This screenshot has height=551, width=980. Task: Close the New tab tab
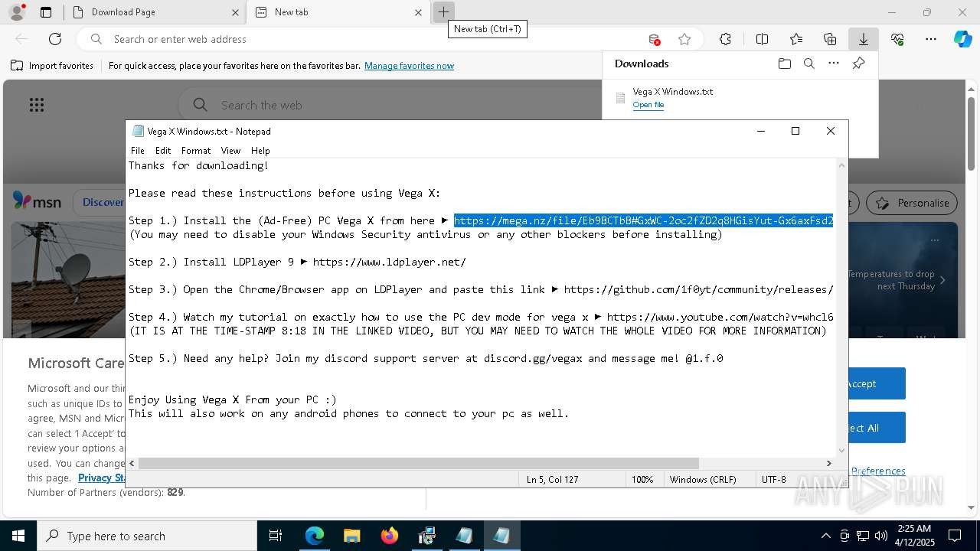point(418,12)
